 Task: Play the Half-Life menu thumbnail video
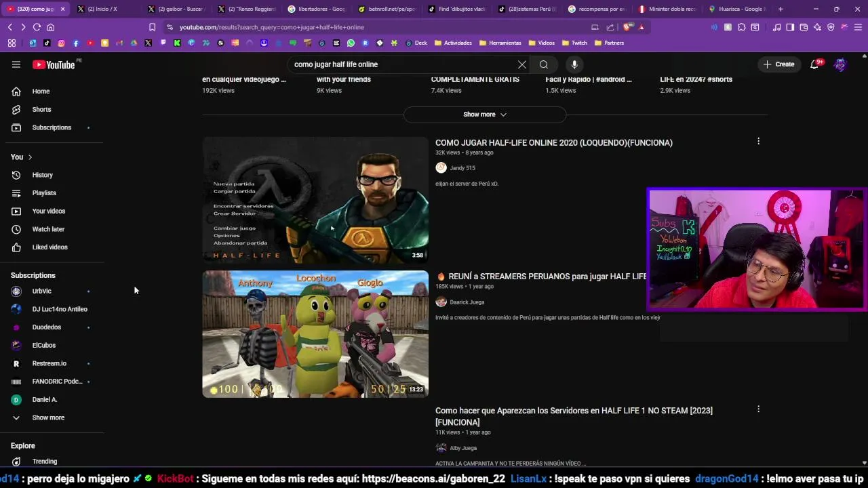tap(315, 200)
